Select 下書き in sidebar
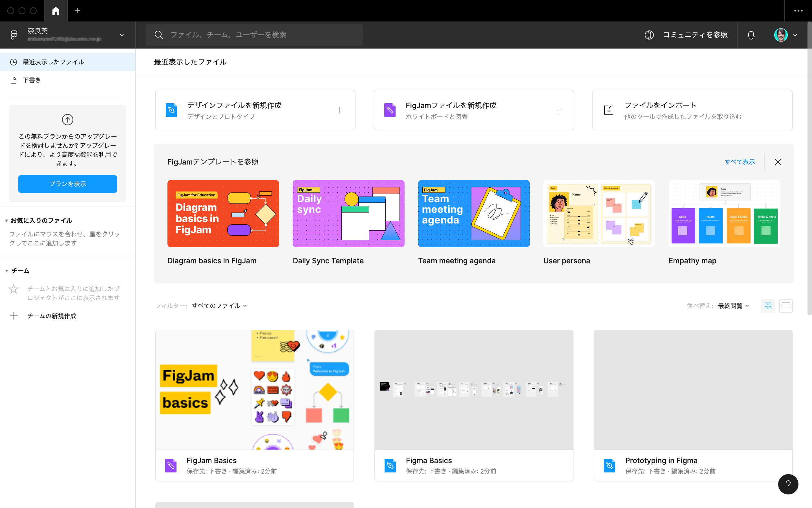812x508 pixels. (68, 80)
